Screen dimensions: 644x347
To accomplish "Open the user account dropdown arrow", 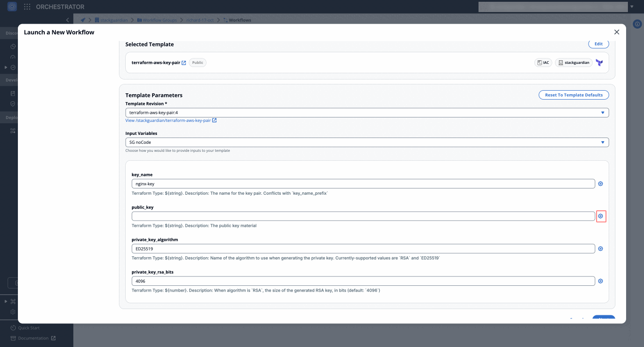I will [x=632, y=7].
